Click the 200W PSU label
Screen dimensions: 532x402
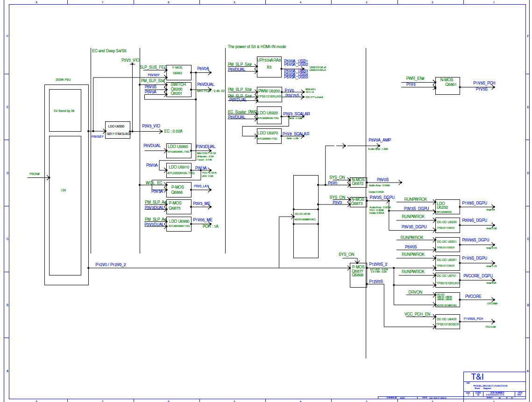click(x=63, y=80)
